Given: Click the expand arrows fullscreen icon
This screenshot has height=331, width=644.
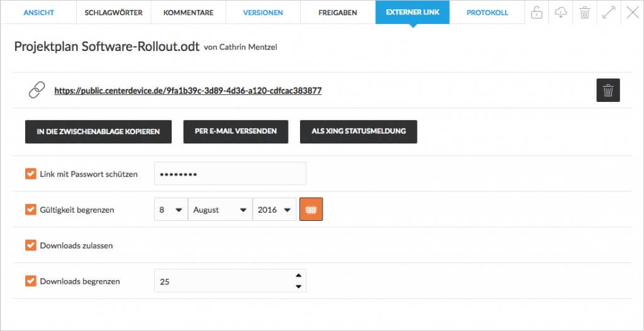Looking at the screenshot, I should click(x=609, y=13).
